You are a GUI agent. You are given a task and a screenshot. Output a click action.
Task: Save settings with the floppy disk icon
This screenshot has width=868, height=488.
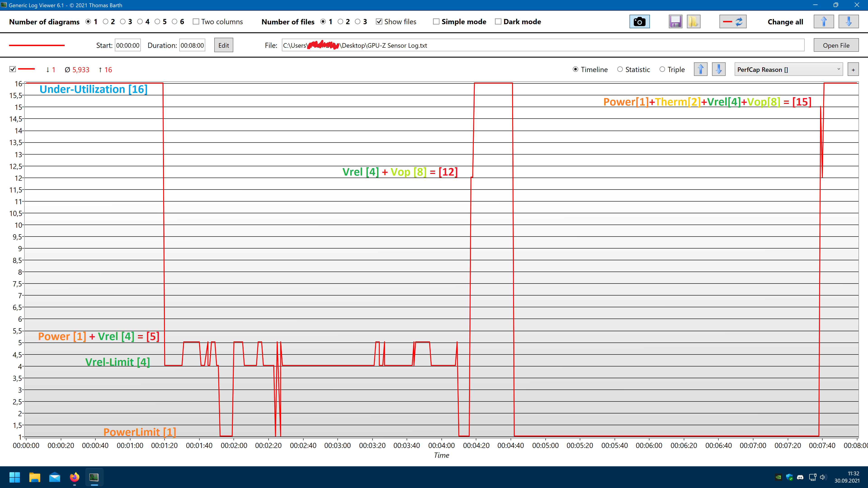(x=675, y=22)
